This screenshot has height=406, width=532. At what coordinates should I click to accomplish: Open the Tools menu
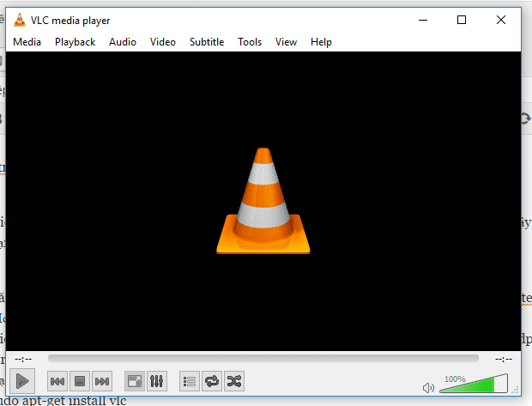pyautogui.click(x=250, y=42)
